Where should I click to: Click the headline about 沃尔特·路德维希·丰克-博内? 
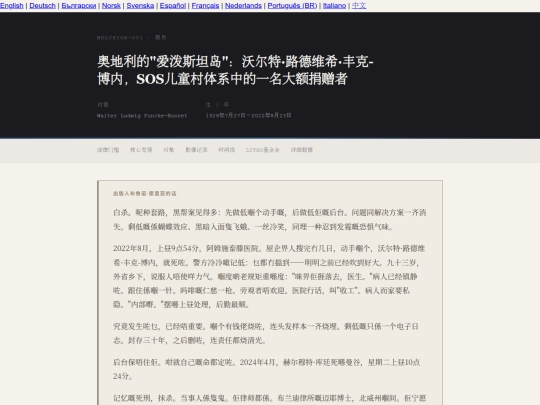tap(235, 70)
